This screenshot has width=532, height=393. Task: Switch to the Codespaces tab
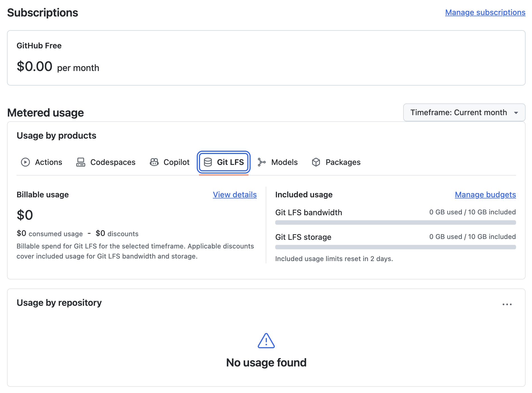106,162
